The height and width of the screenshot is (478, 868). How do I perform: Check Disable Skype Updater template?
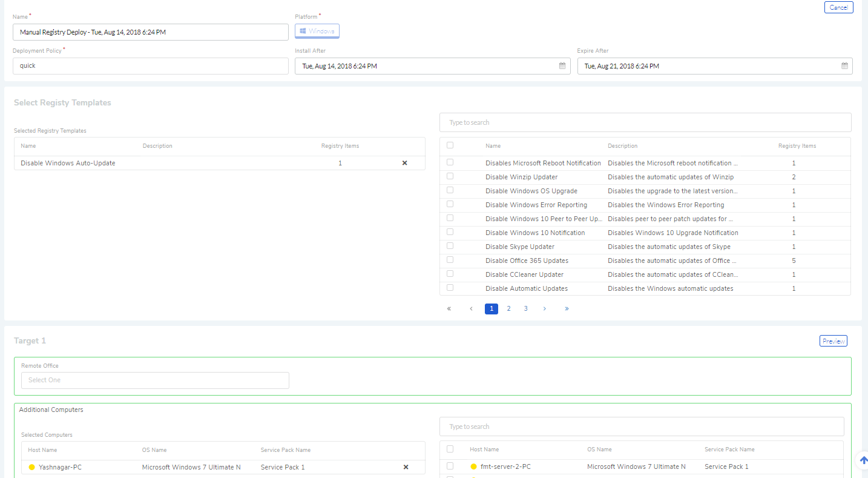point(450,246)
